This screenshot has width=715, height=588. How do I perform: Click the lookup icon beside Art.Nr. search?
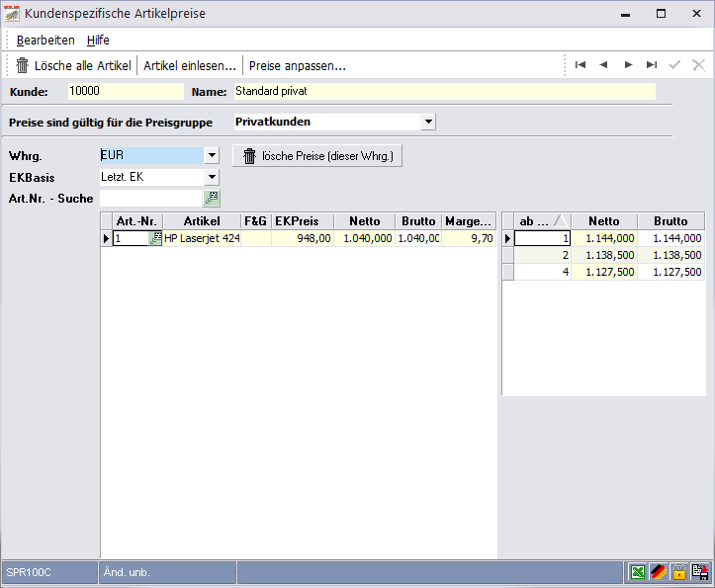coord(211,199)
